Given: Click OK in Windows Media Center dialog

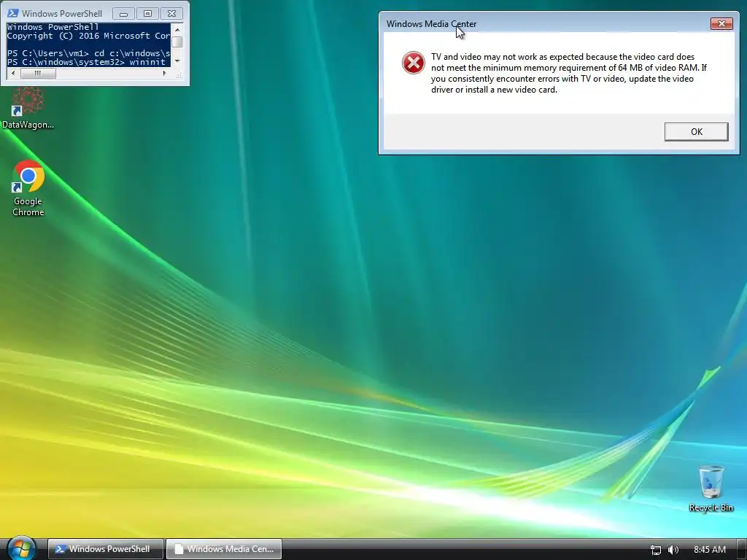Looking at the screenshot, I should point(696,132).
